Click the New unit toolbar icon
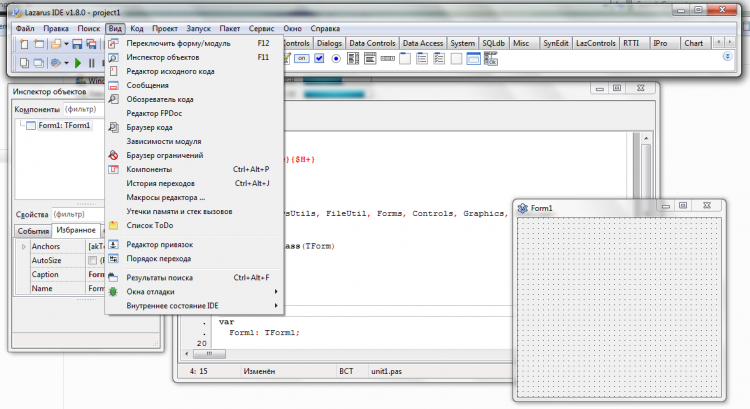The width and height of the screenshot is (750, 409). [23, 44]
